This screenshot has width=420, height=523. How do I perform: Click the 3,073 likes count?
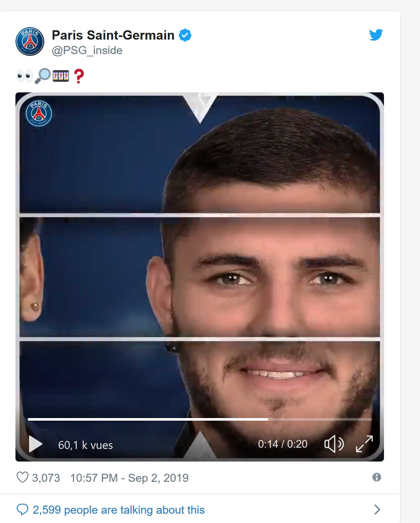coord(46,478)
